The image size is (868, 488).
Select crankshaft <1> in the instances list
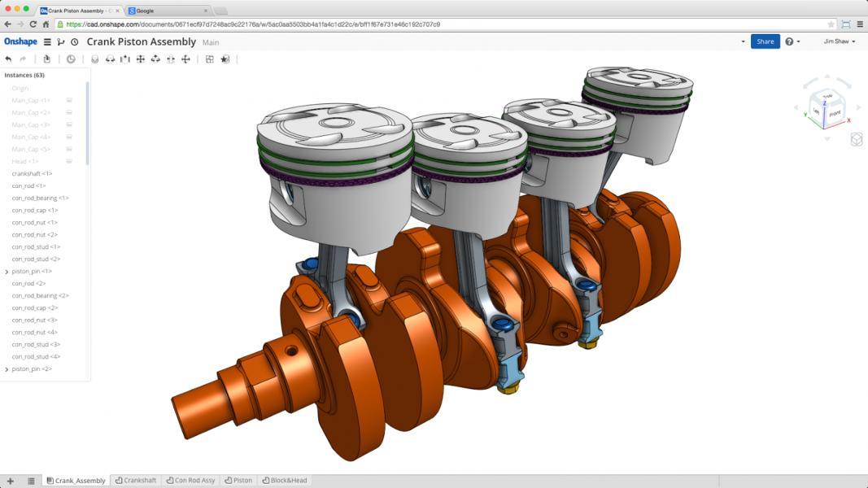(x=33, y=174)
